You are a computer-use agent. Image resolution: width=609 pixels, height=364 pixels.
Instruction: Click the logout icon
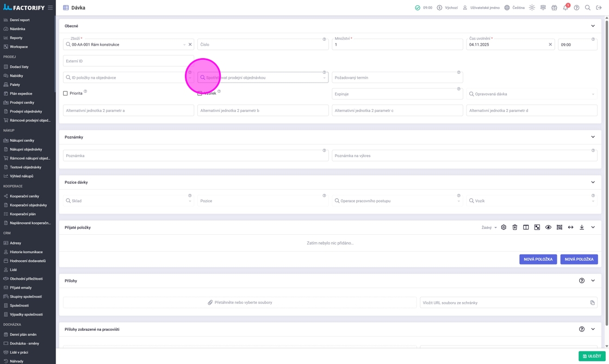599,8
